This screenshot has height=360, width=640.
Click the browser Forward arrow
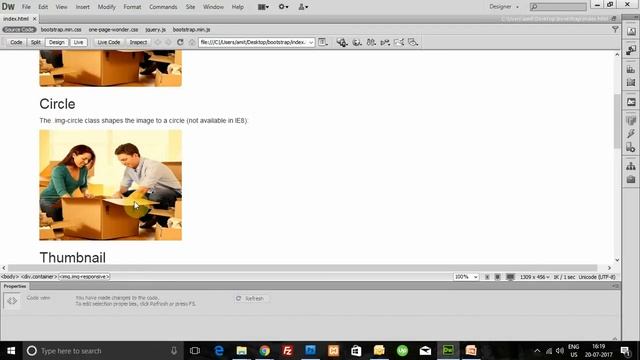tap(168, 42)
